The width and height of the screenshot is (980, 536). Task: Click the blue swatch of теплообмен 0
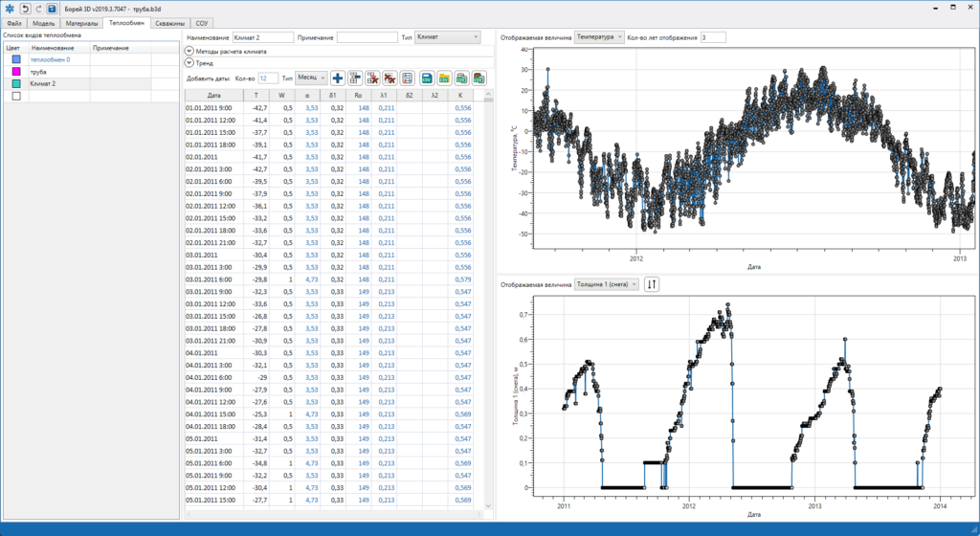(16, 59)
